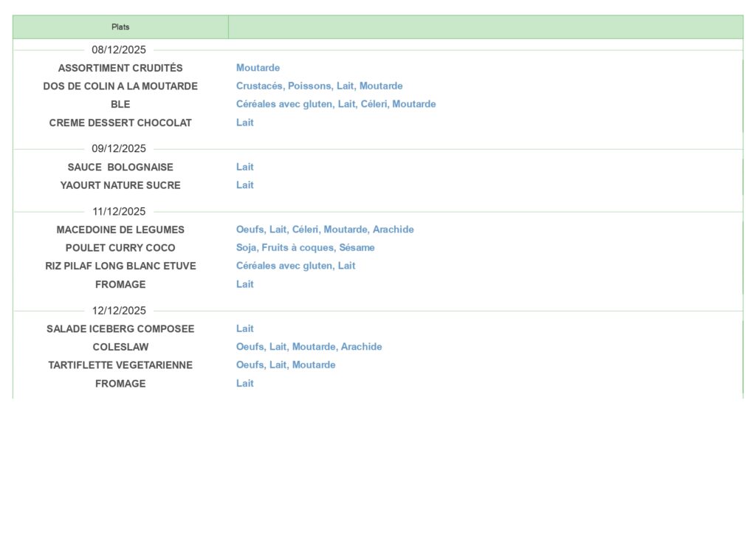Viewport: 756px width, 535px height.
Task: Click the allergen list beside COLESLAW
Action: 309,347
